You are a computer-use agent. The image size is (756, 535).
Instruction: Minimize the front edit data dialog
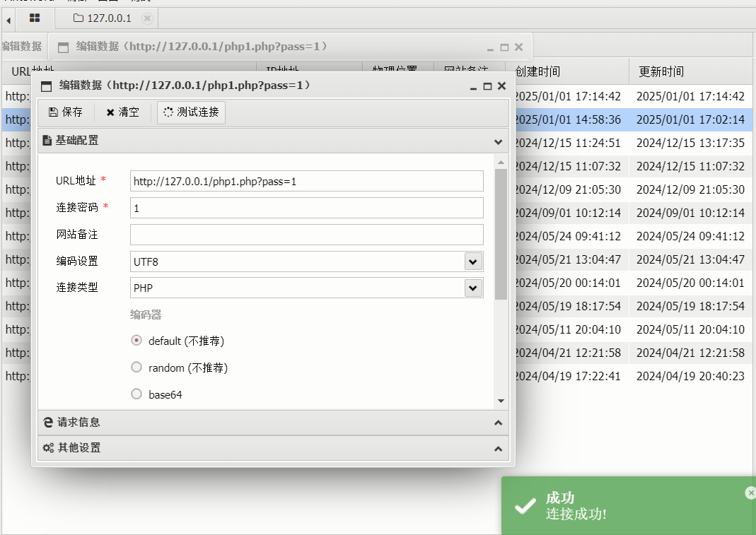pyautogui.click(x=474, y=86)
